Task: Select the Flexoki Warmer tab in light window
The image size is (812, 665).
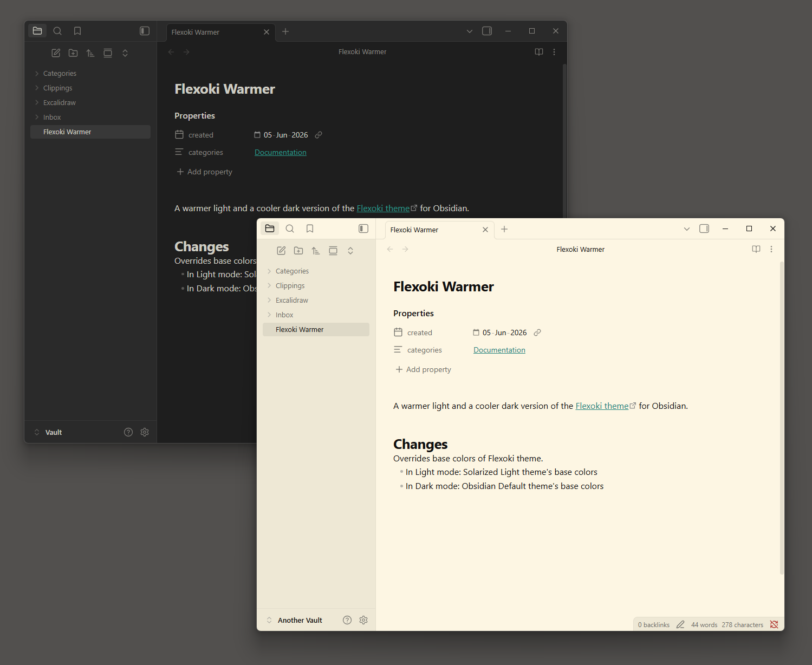Action: pyautogui.click(x=439, y=230)
